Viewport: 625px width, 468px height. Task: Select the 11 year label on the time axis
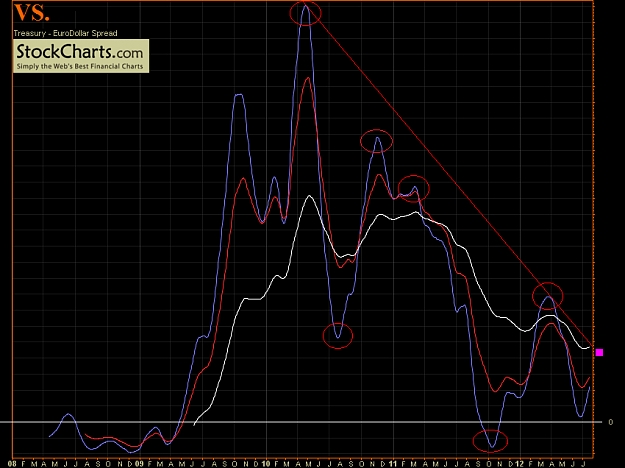click(393, 464)
